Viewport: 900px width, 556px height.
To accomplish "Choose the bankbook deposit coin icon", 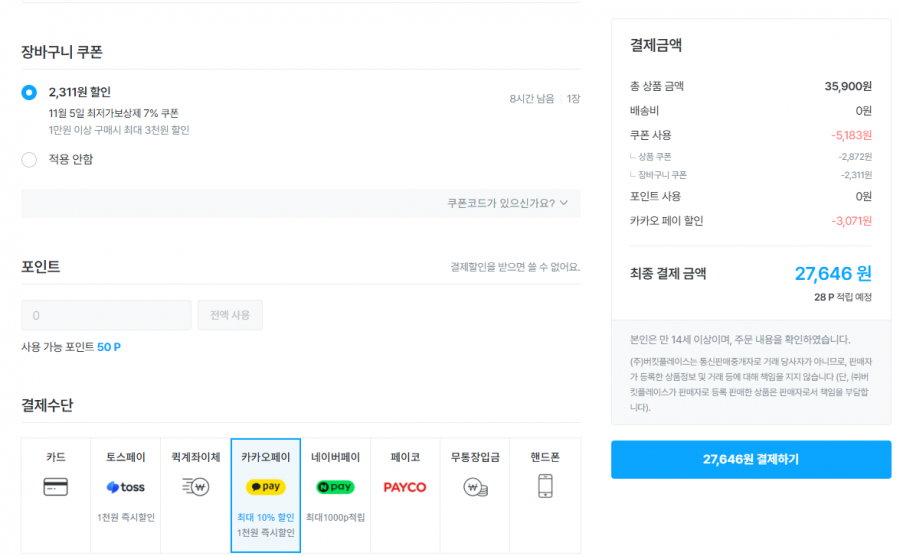I will [x=475, y=487].
